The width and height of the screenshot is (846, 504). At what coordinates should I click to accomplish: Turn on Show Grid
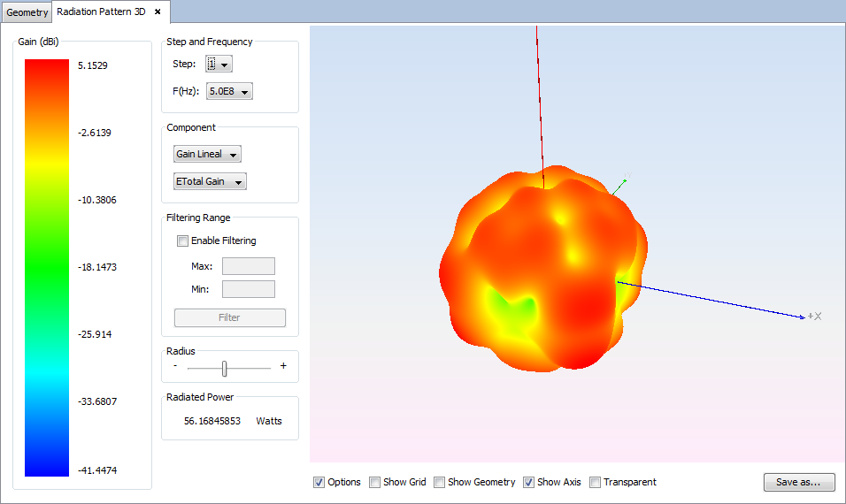coord(375,482)
